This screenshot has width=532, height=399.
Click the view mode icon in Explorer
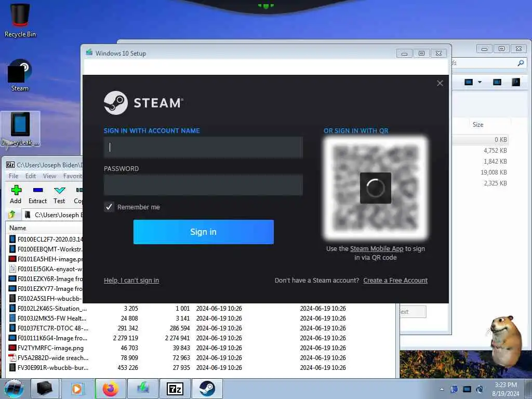click(469, 82)
